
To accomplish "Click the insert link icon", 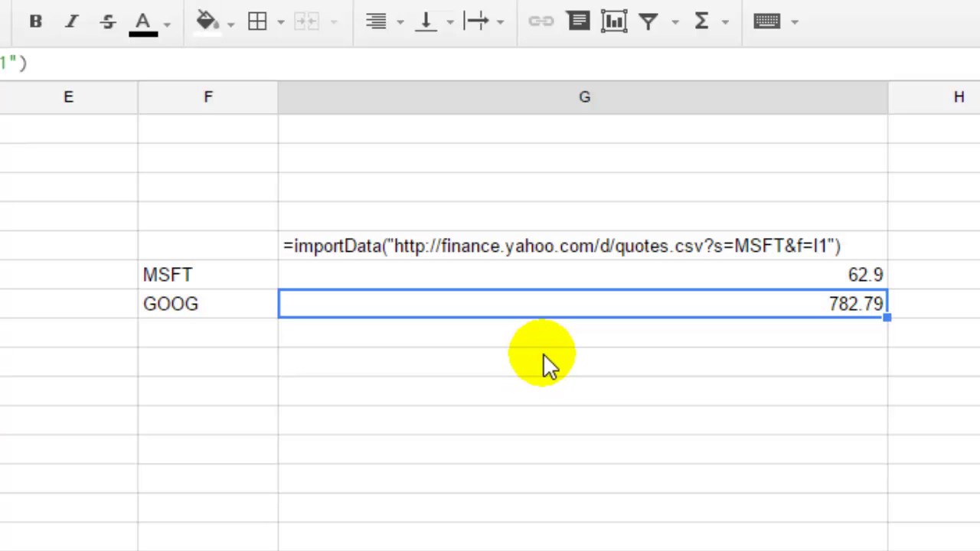I will (541, 21).
